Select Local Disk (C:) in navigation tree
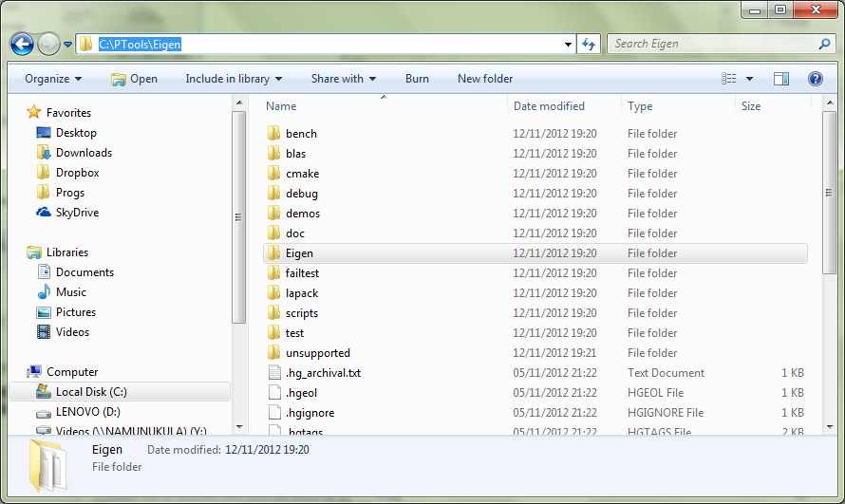This screenshot has height=504, width=845. tap(91, 392)
